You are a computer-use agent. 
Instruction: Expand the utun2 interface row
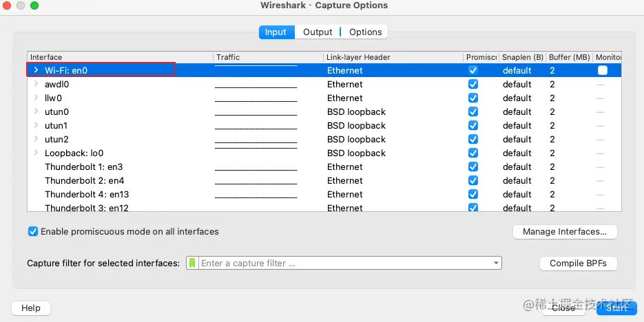[36, 139]
